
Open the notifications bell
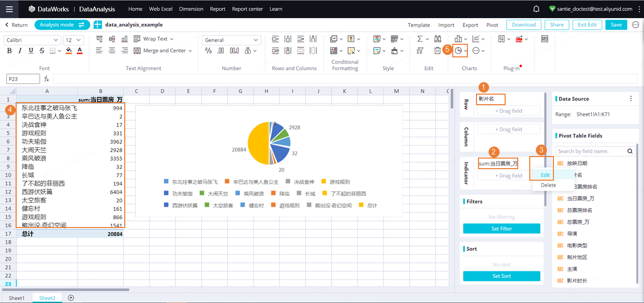(536, 9)
